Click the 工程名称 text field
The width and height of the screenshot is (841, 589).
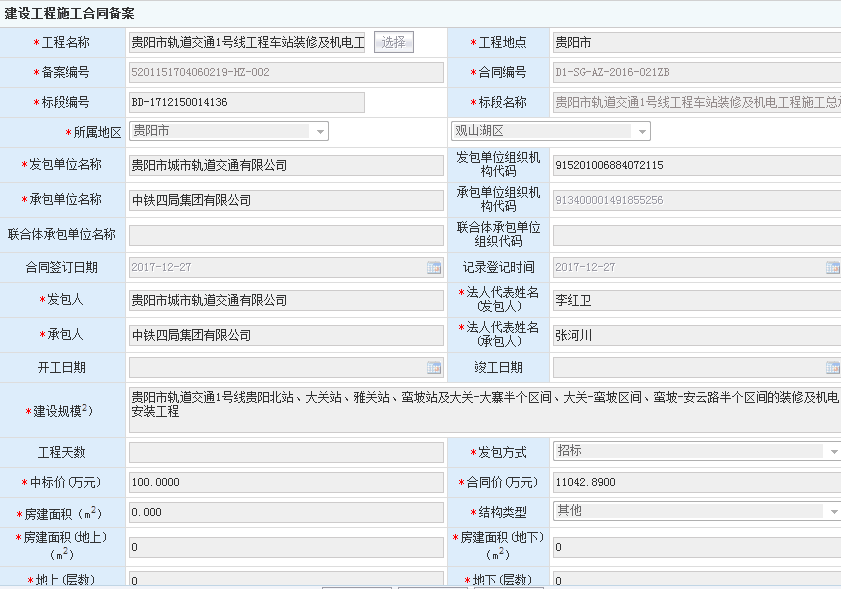click(x=248, y=43)
